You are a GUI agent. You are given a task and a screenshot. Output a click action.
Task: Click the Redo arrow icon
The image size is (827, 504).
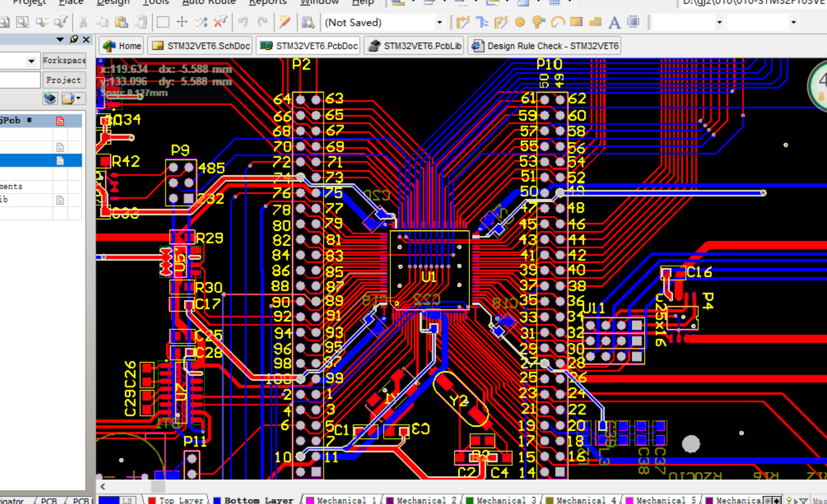tap(262, 22)
